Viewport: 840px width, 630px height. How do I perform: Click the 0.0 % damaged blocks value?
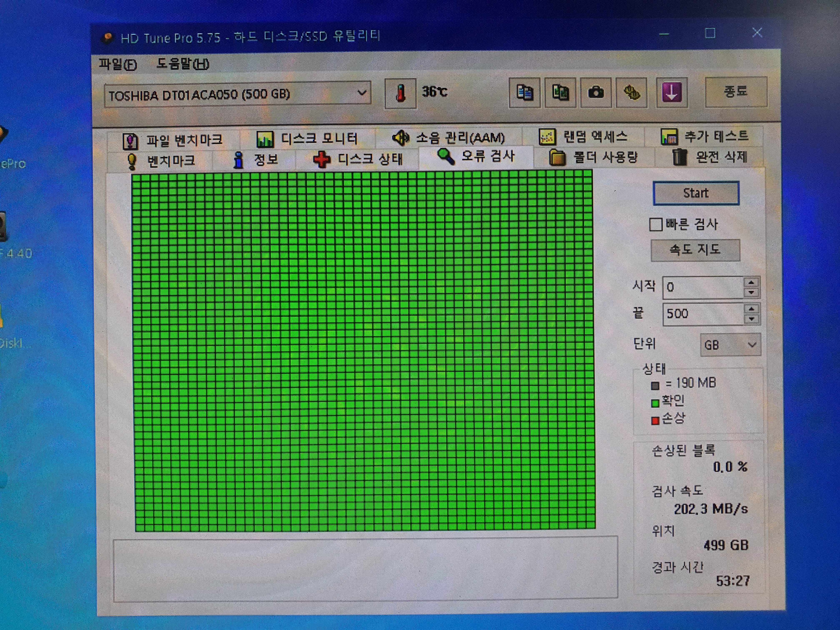pos(730,467)
